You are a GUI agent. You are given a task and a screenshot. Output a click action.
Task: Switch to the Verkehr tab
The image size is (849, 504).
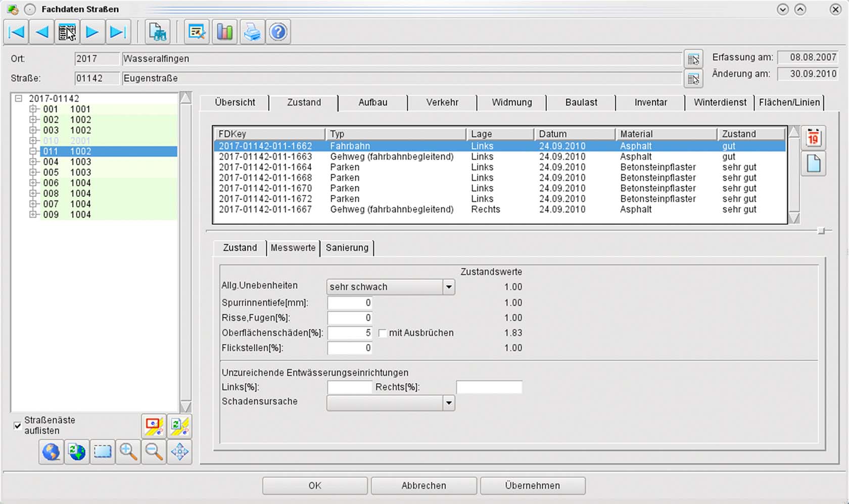point(442,103)
